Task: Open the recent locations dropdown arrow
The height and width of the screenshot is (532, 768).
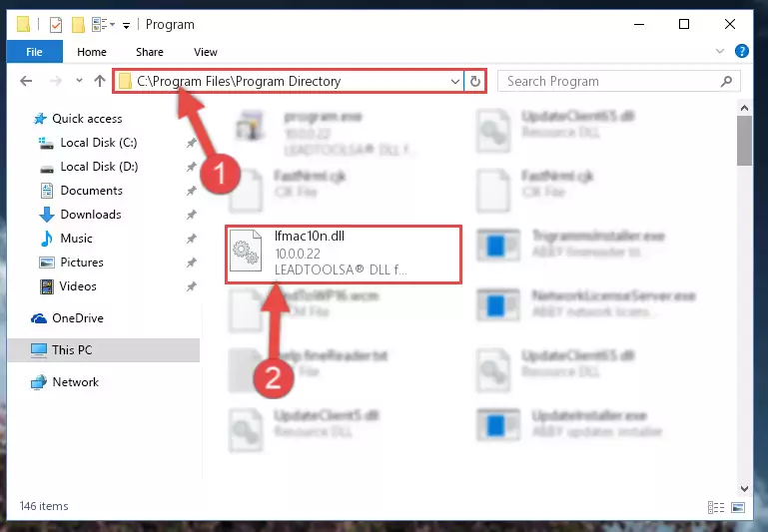Action: (x=79, y=81)
